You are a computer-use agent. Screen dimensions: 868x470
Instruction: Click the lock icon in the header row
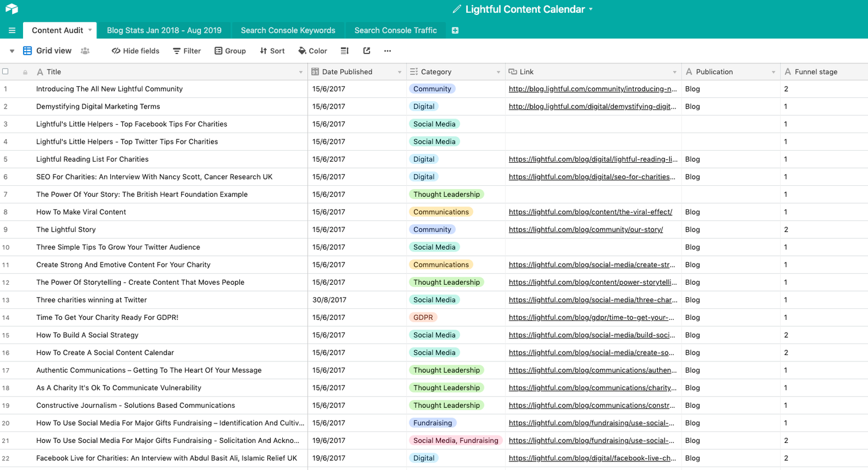(25, 72)
